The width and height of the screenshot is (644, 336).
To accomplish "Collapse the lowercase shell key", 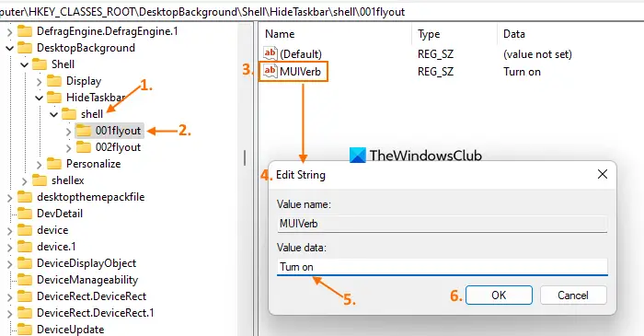I will (53, 114).
